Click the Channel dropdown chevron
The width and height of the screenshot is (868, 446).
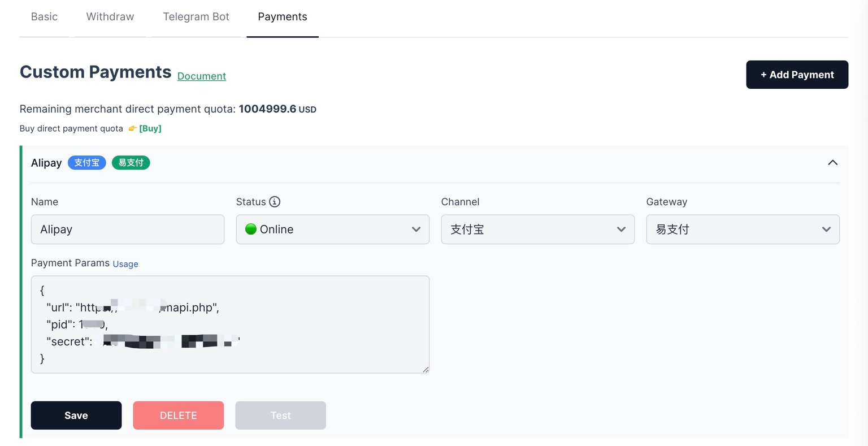(621, 230)
